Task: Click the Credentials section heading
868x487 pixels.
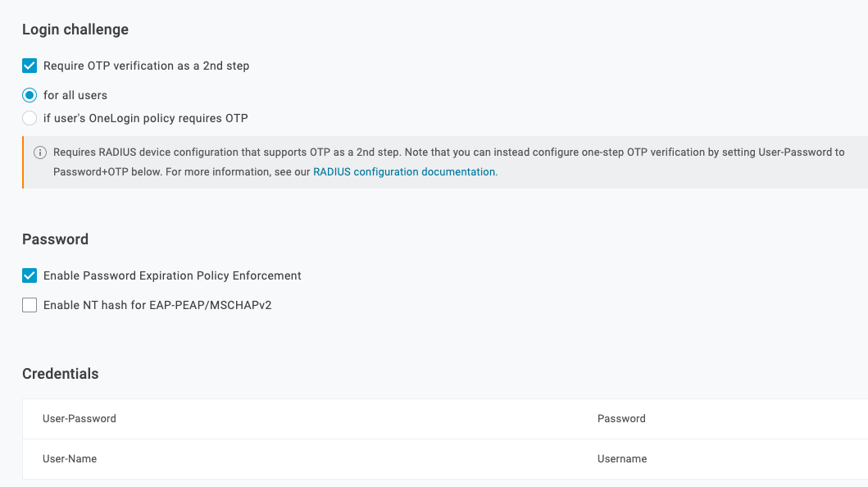Action: pos(60,373)
